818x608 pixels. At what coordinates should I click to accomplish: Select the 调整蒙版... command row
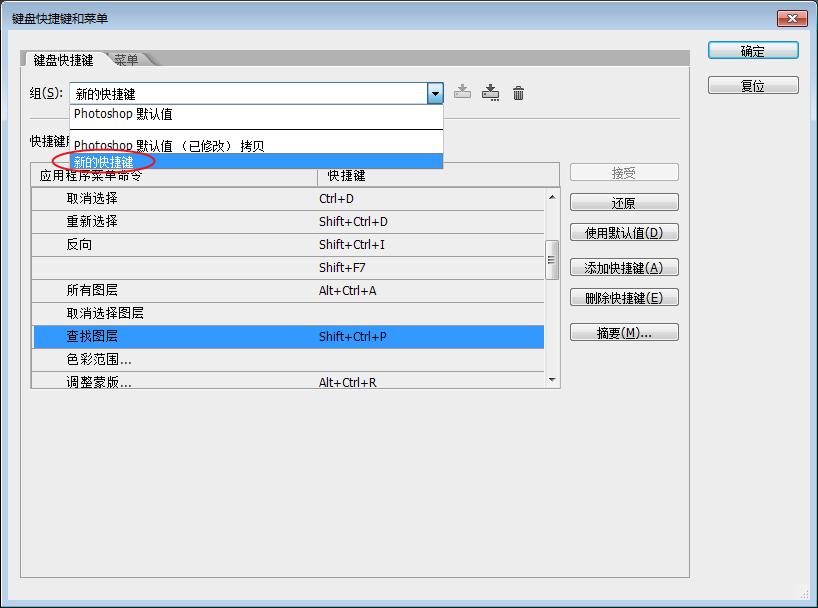(x=288, y=380)
